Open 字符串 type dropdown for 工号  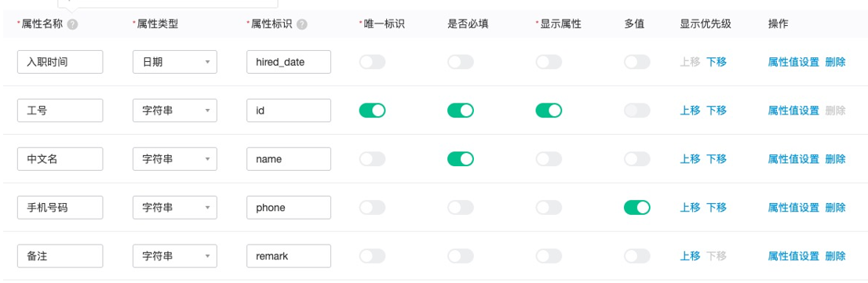(175, 111)
